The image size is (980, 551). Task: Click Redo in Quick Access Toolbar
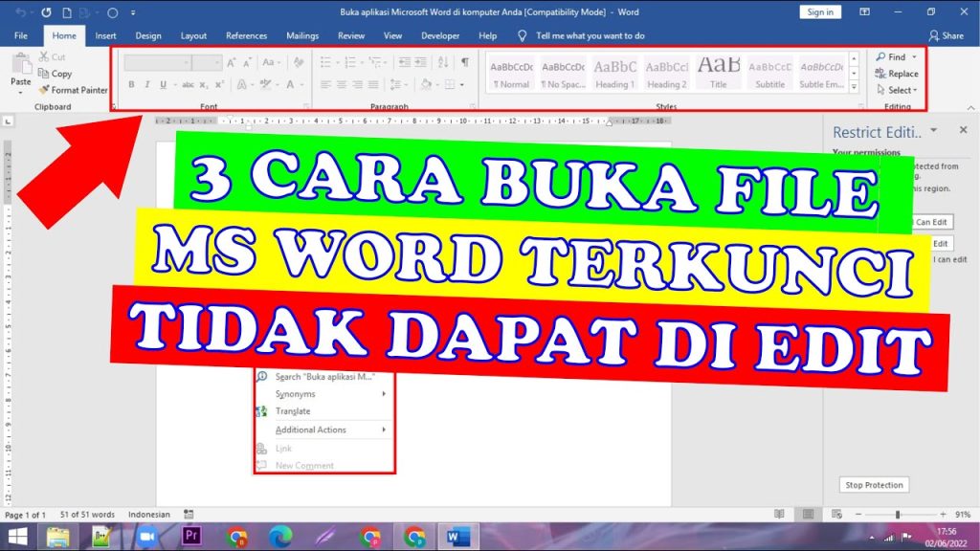pos(46,12)
